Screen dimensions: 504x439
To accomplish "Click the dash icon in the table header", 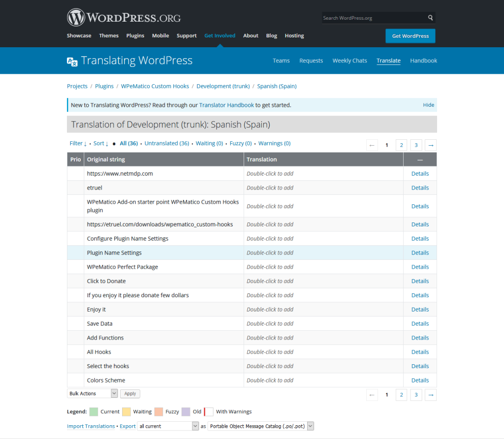I will tap(420, 160).
